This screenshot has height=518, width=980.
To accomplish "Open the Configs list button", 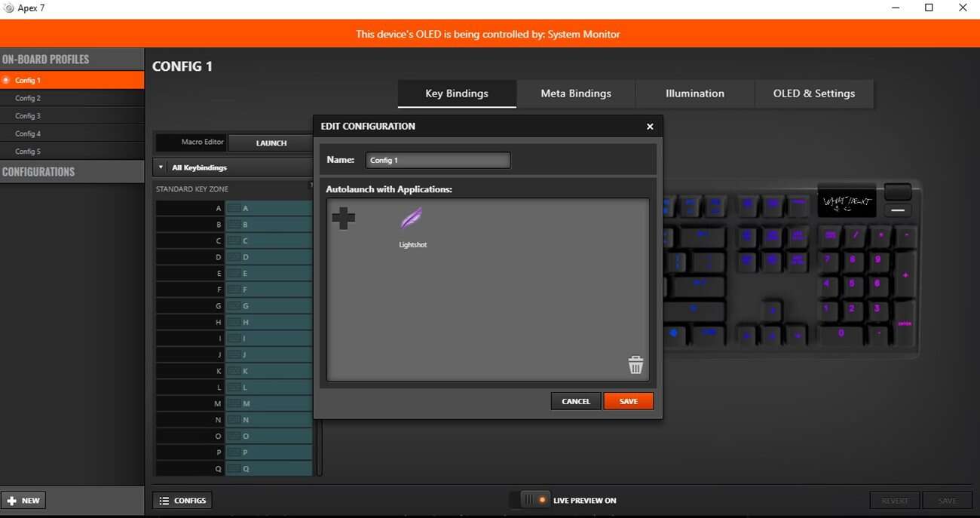I will point(182,501).
